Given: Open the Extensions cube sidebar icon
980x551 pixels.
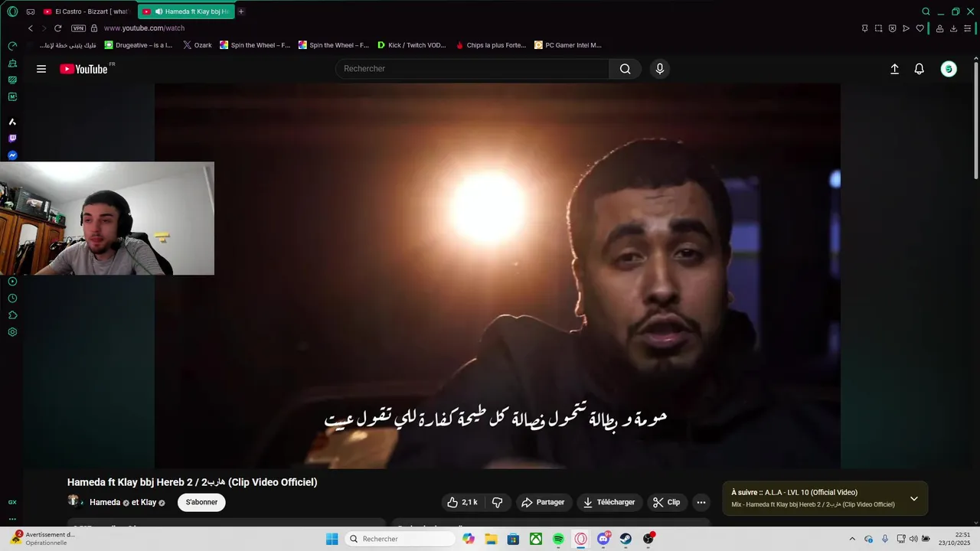Looking at the screenshot, I should (12, 315).
